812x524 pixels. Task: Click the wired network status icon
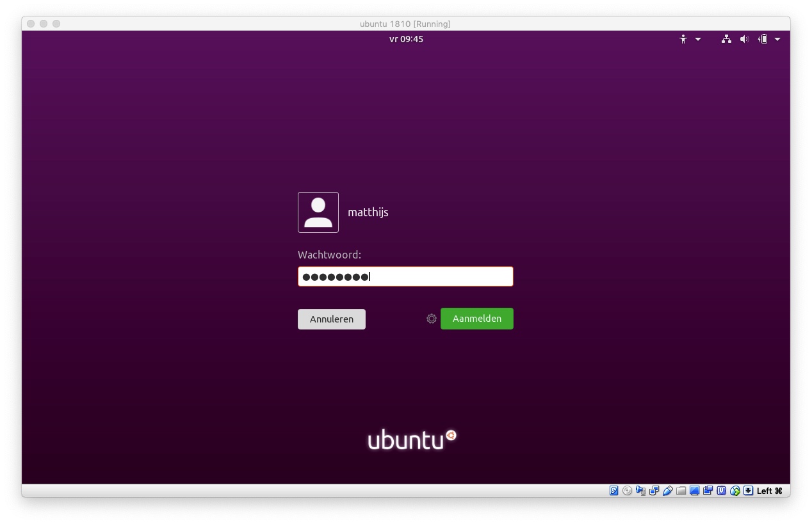[x=726, y=39]
